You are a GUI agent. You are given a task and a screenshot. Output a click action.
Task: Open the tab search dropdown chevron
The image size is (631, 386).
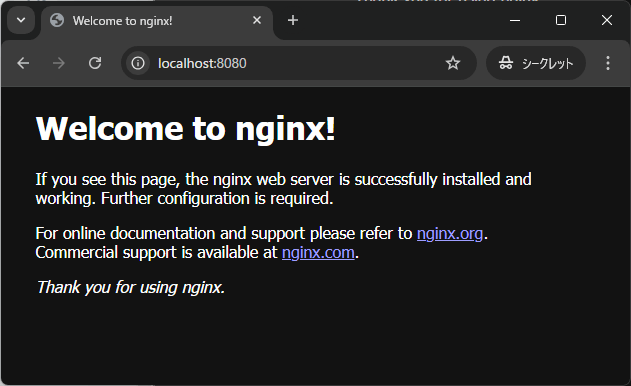(21, 20)
